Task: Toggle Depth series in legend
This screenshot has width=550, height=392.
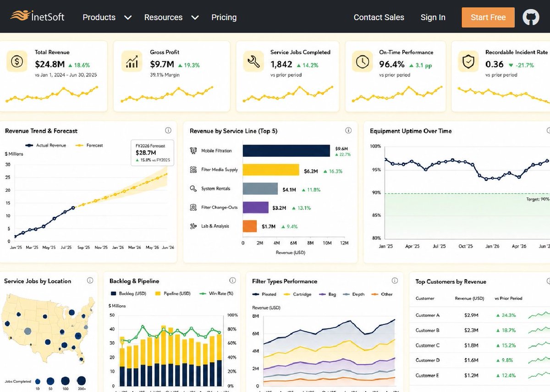Action: click(x=353, y=294)
